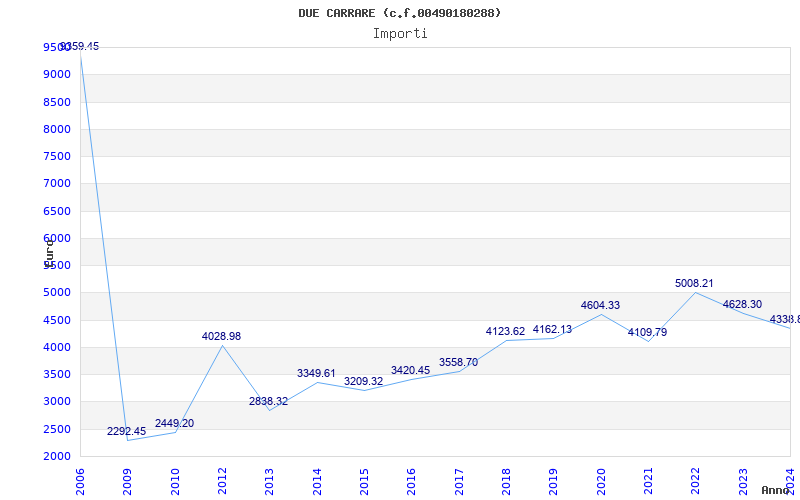Click the 3349.61 data label
800x500 pixels.
coord(316,374)
